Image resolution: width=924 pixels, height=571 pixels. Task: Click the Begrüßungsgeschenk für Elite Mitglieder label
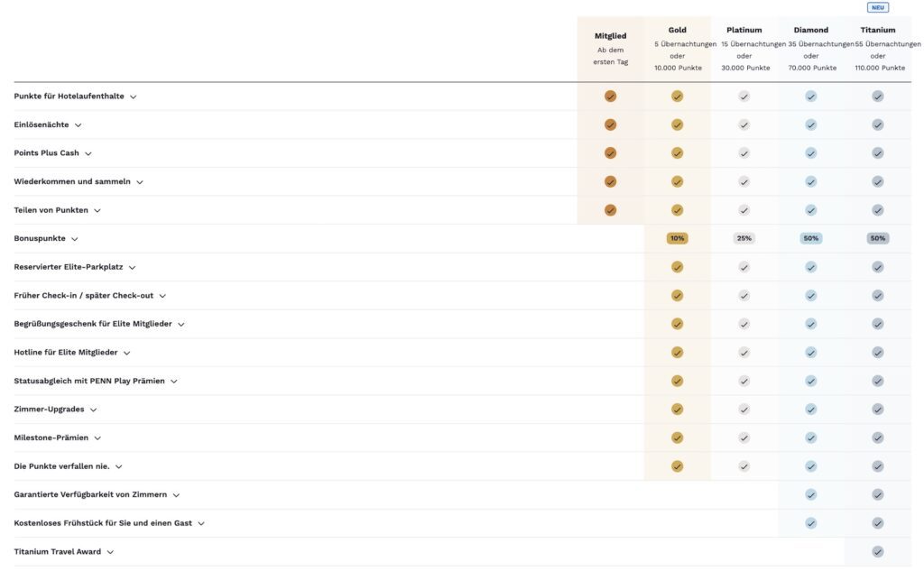[93, 324]
